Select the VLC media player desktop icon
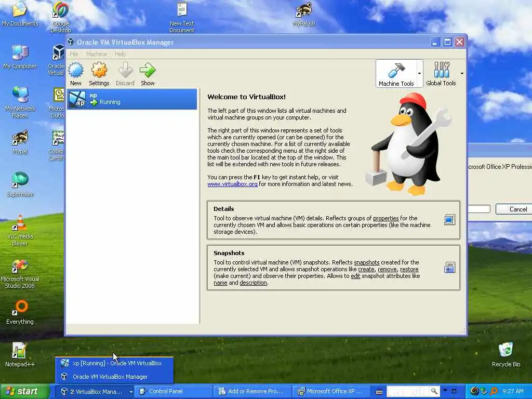 pos(20,230)
